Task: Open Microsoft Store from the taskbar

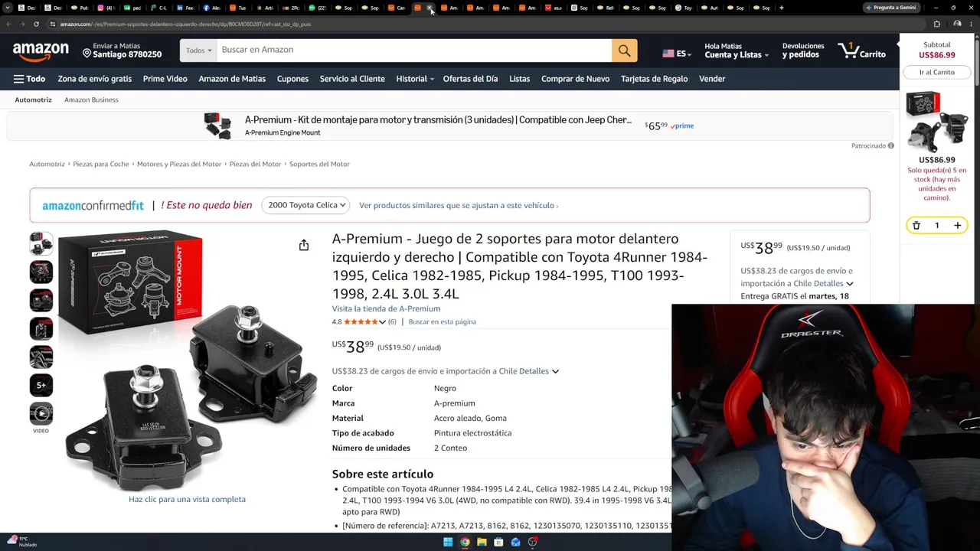Action: pyautogui.click(x=498, y=543)
